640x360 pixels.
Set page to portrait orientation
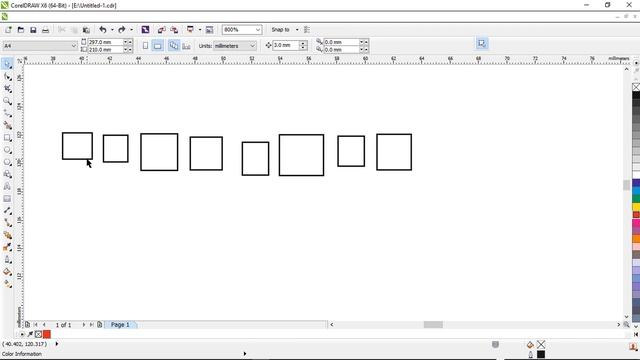pyautogui.click(x=145, y=46)
